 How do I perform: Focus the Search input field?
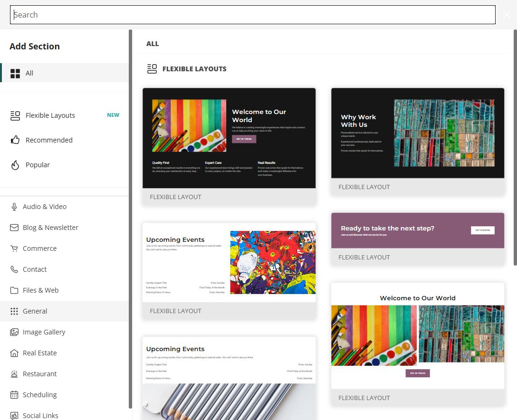coord(253,15)
